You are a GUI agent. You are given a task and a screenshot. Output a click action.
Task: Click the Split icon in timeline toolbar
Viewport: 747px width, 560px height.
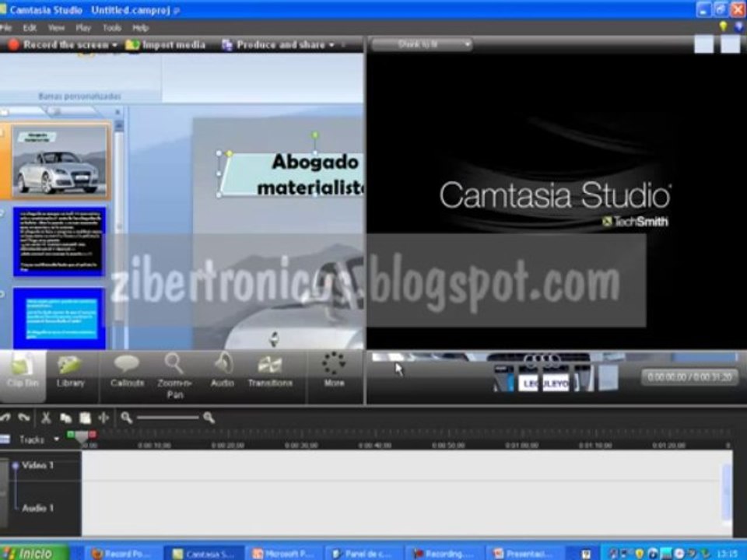click(103, 418)
